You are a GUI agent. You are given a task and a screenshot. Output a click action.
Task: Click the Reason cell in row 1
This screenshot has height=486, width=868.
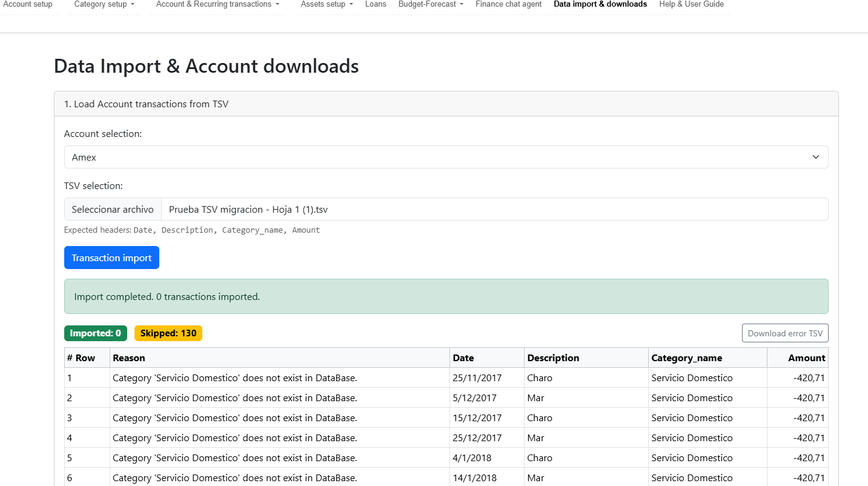coord(280,378)
